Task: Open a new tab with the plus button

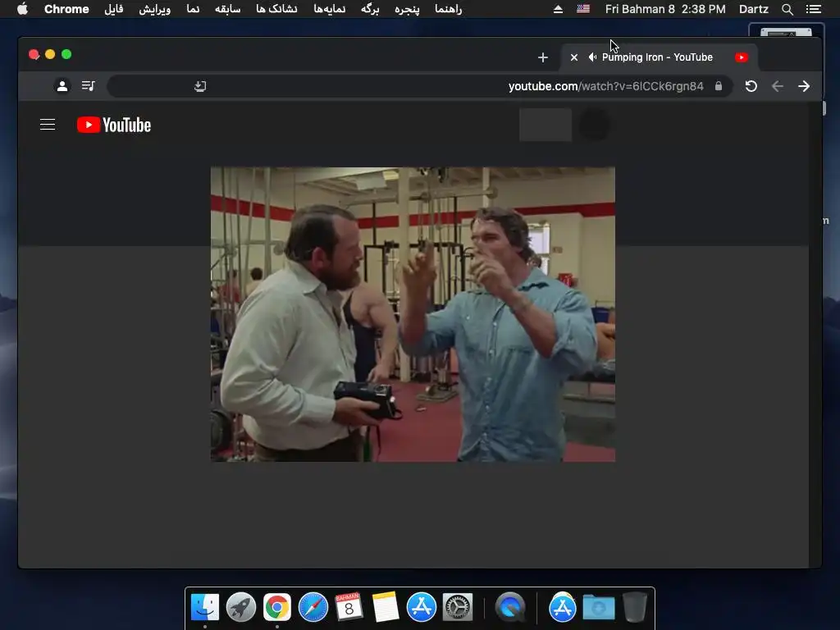Action: pos(543,57)
